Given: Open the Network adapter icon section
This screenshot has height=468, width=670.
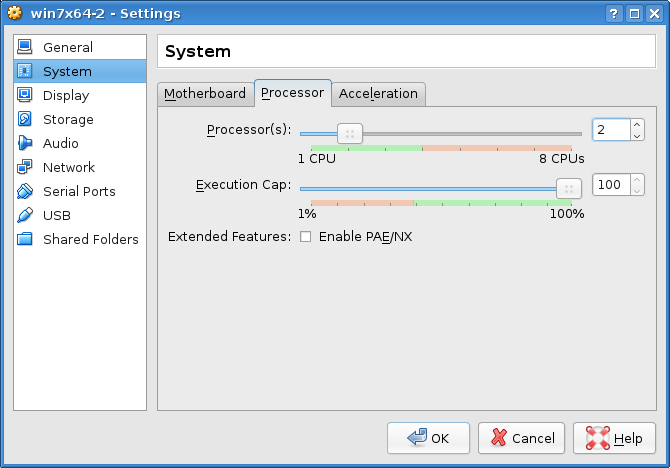Looking at the screenshot, I should coord(25,167).
